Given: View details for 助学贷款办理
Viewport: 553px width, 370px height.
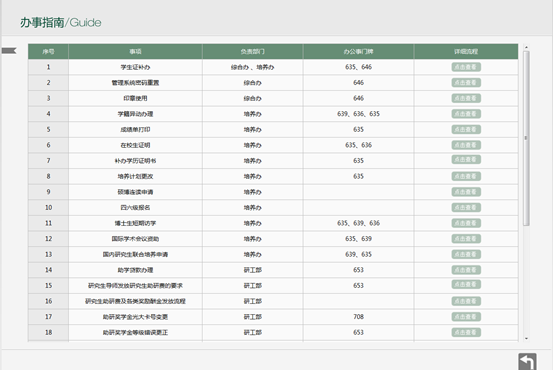Looking at the screenshot, I should tap(466, 270).
